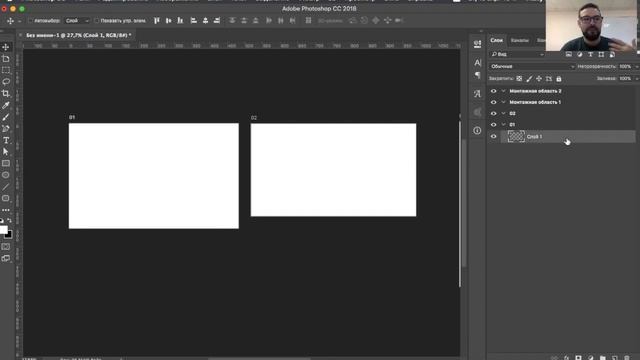
Task: Toggle lock image pixels brush icon
Action: tap(529, 78)
